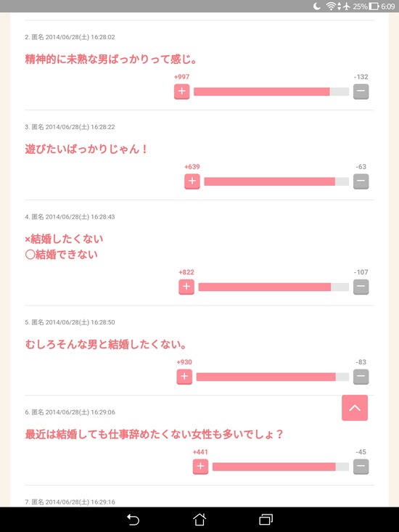Screen dimensions: 399x532
Task: Upvote comment 6 showing +441
Action: pos(200,467)
